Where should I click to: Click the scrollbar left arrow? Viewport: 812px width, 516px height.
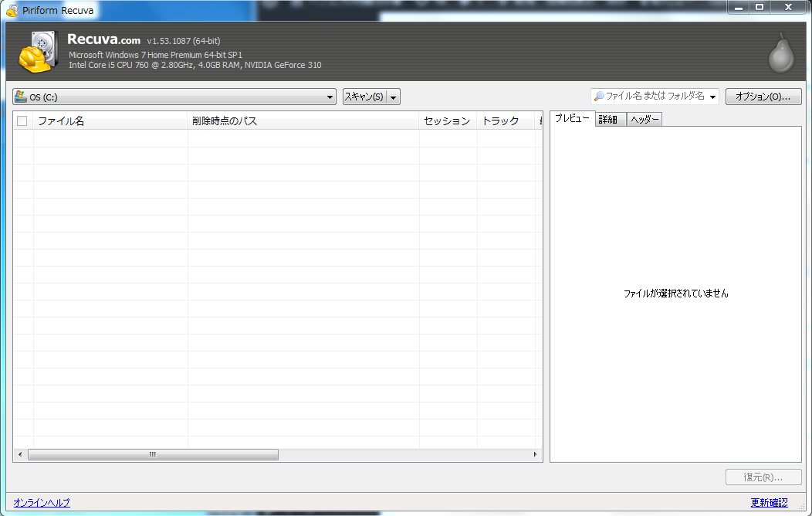[20, 454]
